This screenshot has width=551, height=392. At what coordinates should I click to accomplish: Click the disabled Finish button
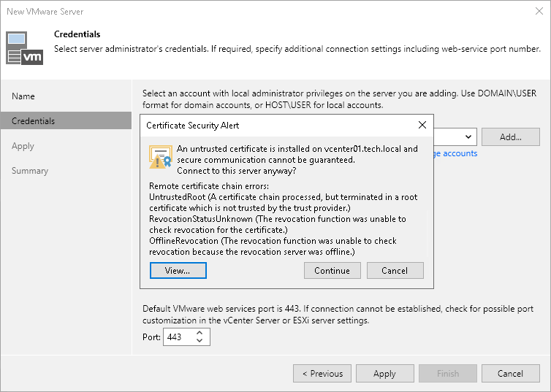448,374
